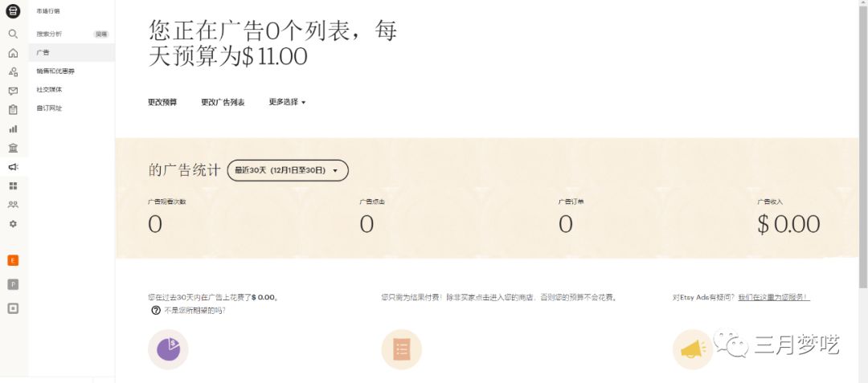This screenshot has width=868, height=383.
Task: Open the orange E sales channel icon
Action: 13,260
